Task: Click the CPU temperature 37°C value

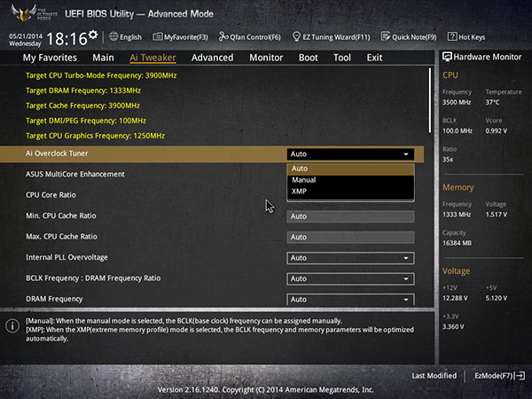Action: (x=492, y=102)
